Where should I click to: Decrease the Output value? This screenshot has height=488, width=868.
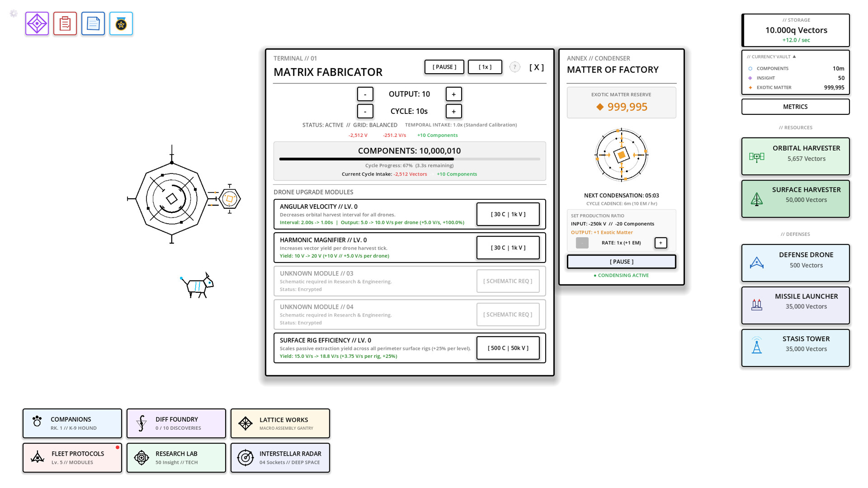click(x=365, y=94)
